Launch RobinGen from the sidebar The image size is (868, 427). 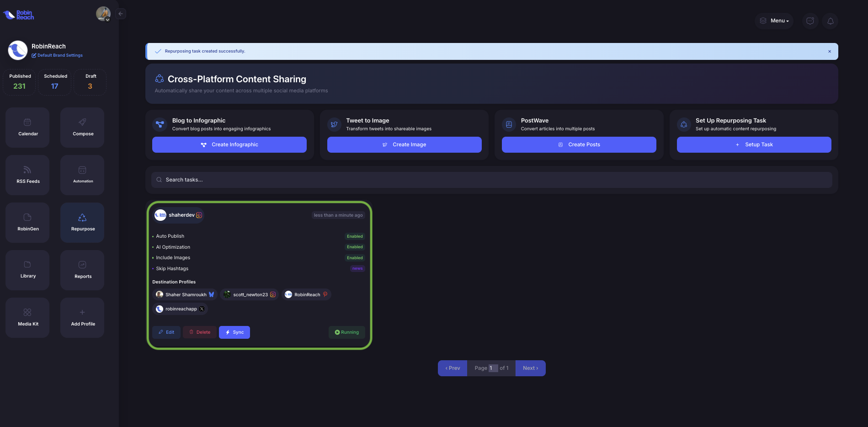coord(27,223)
